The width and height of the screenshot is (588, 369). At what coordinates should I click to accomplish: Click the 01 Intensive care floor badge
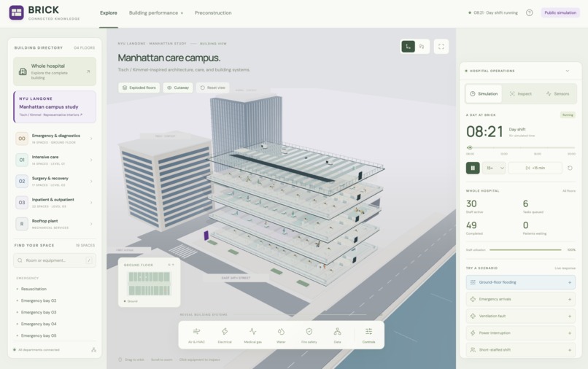pyautogui.click(x=22, y=160)
